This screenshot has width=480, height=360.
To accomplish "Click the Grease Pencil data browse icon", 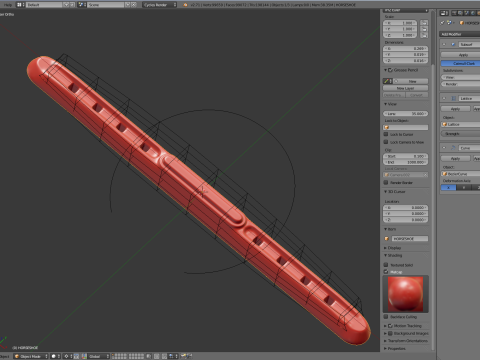I will click(387, 81).
